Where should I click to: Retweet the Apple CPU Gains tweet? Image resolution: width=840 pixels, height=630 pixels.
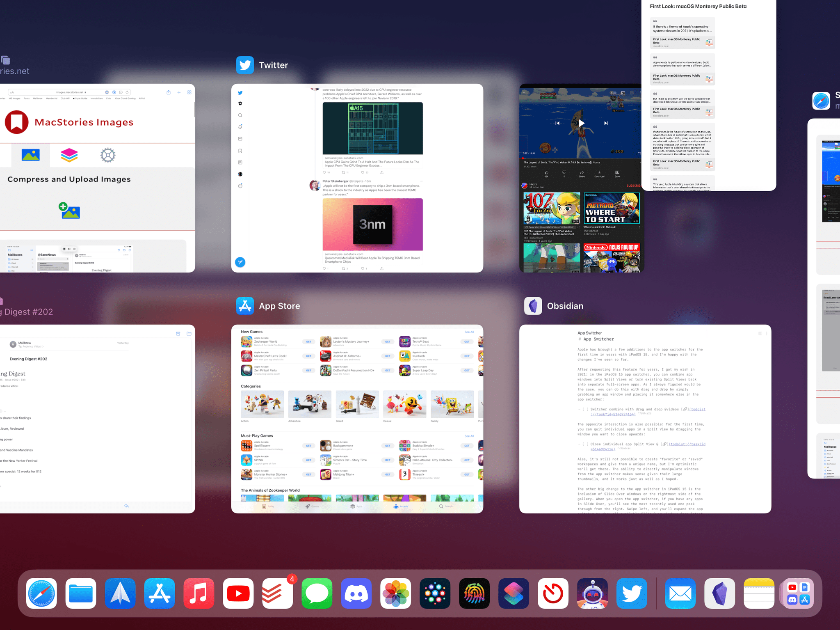pos(344,172)
